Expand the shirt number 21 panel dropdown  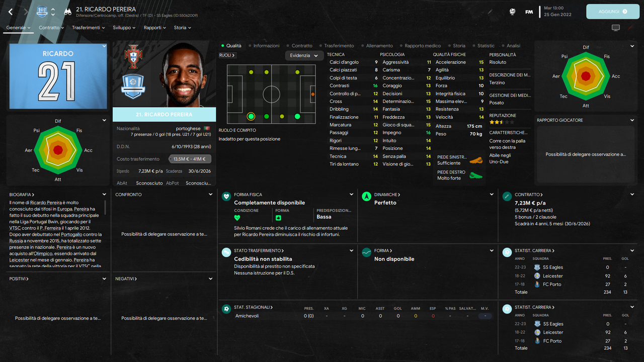[104, 46]
